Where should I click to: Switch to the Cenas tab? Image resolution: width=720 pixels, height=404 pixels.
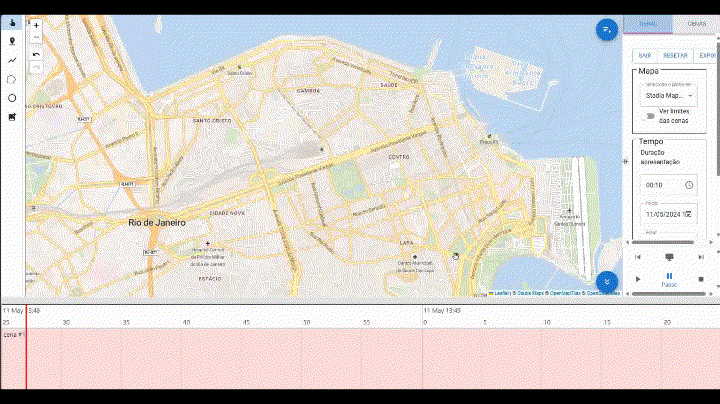(695, 24)
